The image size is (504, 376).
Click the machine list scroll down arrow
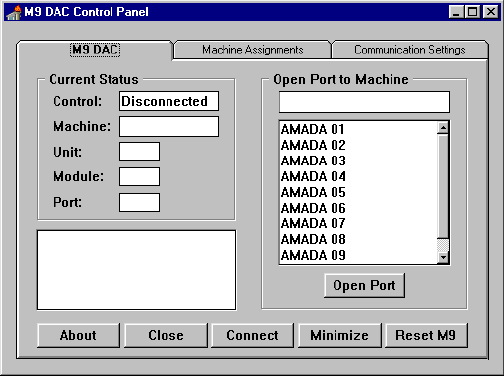[x=443, y=257]
